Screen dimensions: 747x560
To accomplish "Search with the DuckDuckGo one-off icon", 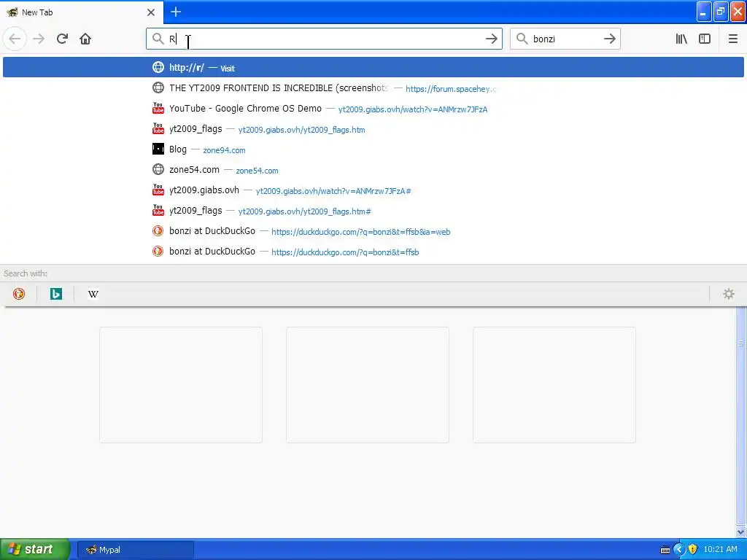I will tap(18, 295).
